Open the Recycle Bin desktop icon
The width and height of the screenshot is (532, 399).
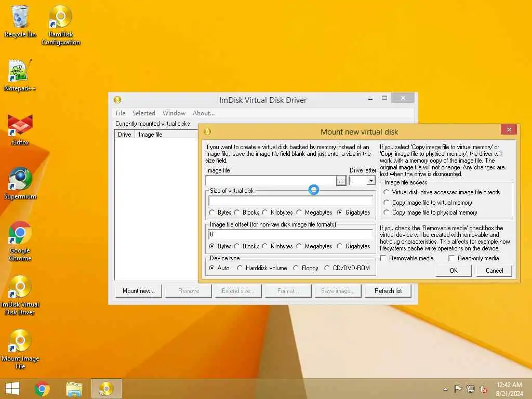pos(20,21)
